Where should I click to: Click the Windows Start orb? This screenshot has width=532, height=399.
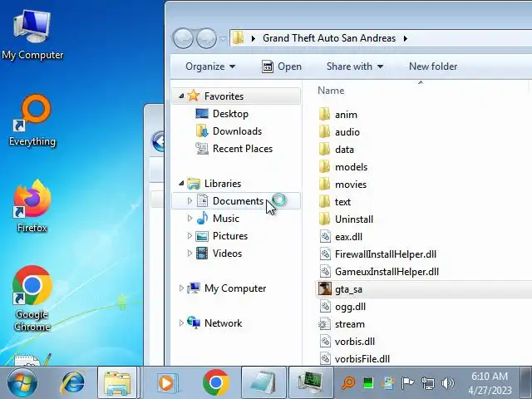coord(22,383)
